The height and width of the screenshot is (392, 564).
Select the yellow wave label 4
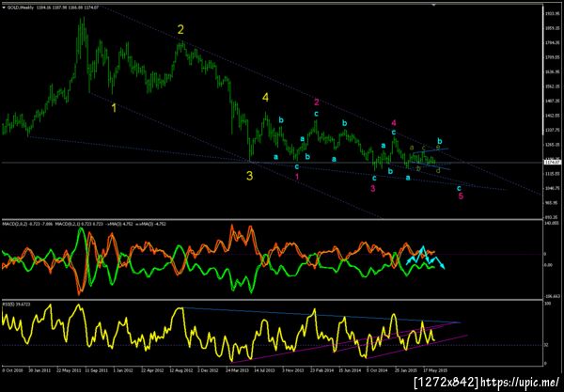point(265,97)
